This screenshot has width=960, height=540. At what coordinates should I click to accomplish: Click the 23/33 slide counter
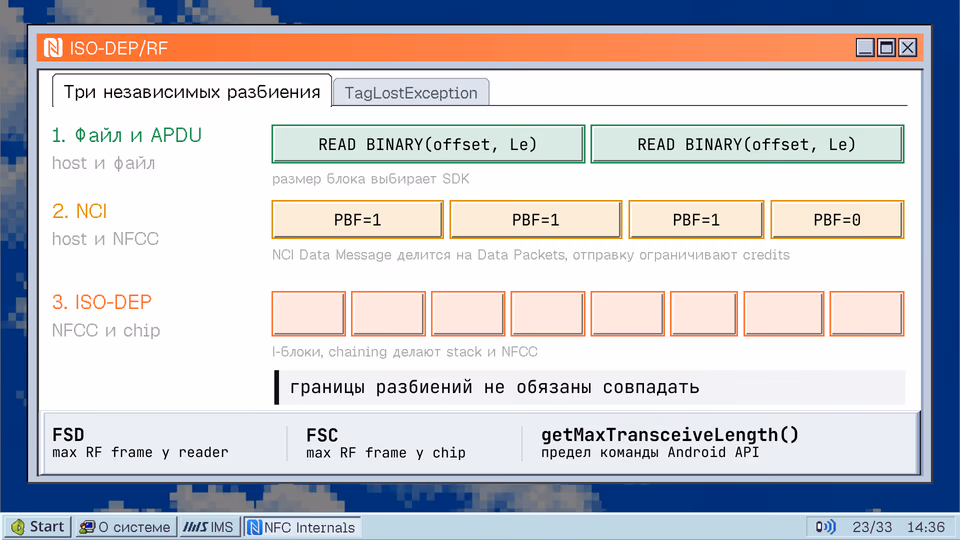[x=872, y=527]
